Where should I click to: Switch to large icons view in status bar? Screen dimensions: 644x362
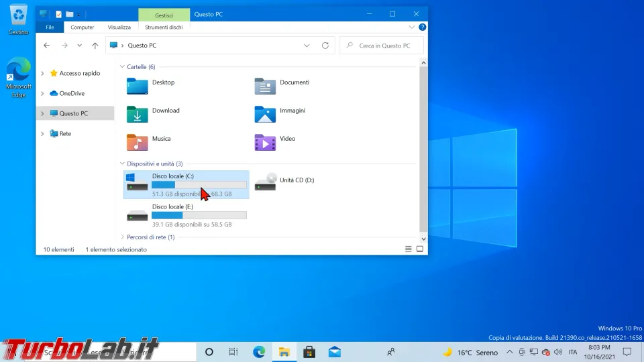pyautogui.click(x=420, y=249)
